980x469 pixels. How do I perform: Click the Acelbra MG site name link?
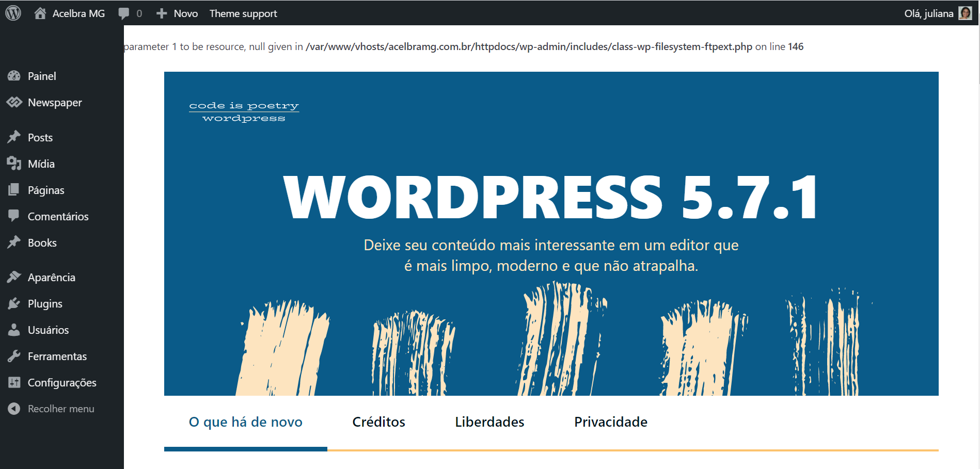coord(78,13)
